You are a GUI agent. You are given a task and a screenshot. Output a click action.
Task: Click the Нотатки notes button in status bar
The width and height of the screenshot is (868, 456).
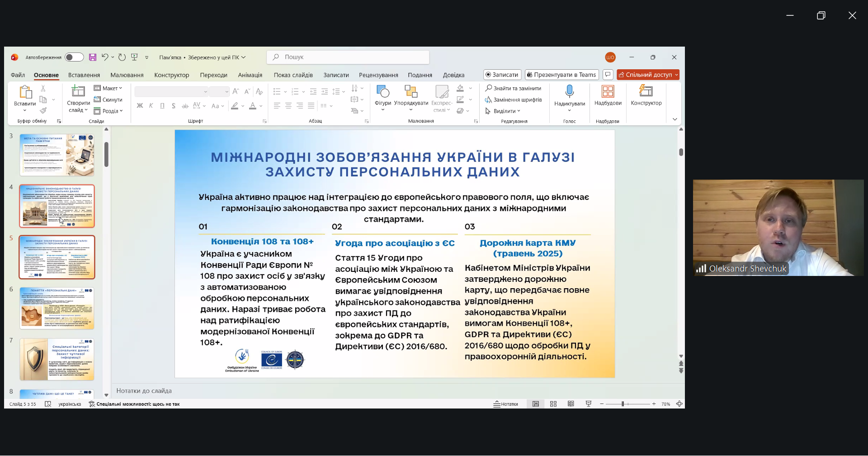(506, 404)
